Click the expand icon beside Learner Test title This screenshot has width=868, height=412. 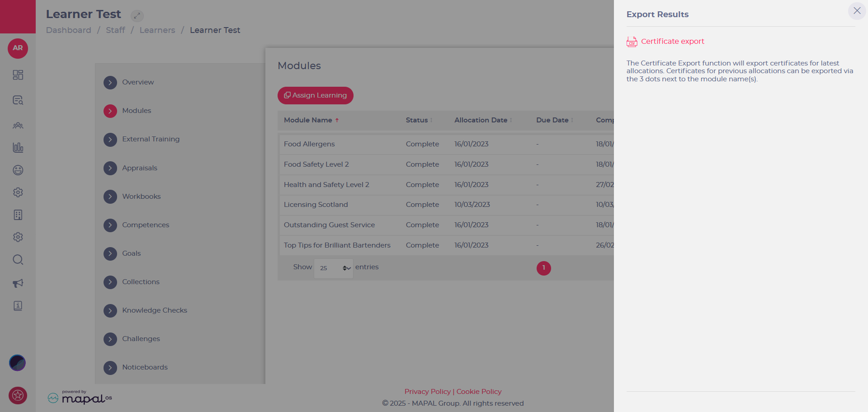(137, 16)
